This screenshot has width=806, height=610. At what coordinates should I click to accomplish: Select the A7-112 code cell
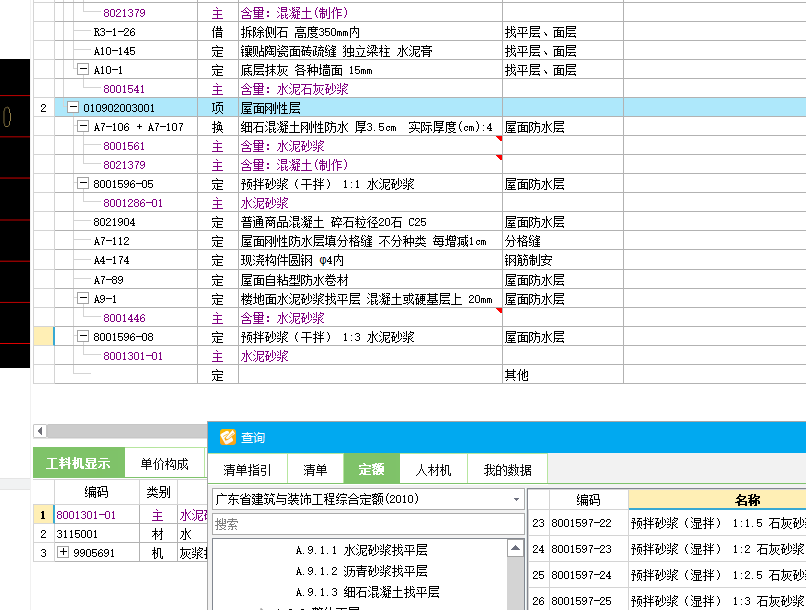click(x=111, y=241)
